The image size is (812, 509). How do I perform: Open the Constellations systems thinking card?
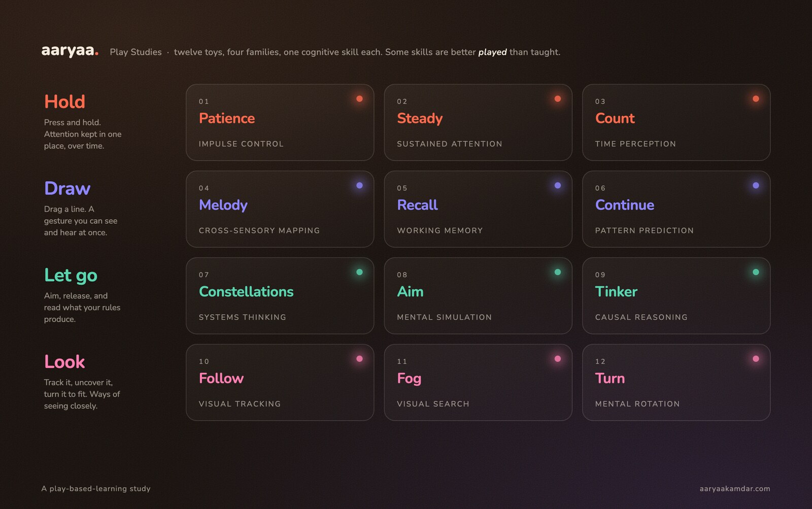click(280, 296)
